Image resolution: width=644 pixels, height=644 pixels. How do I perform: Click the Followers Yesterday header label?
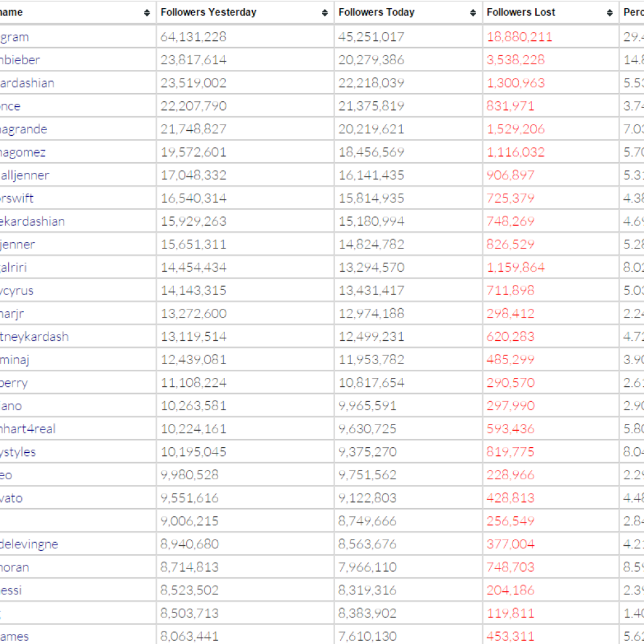[208, 13]
